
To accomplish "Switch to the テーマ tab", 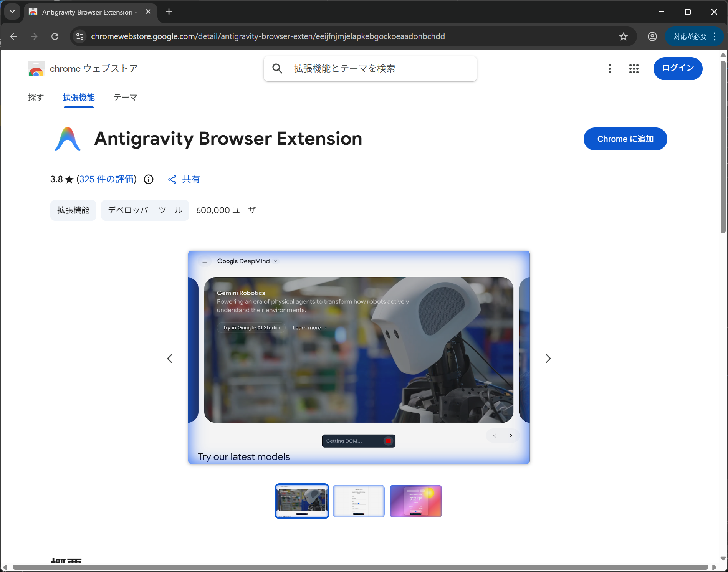I will [x=126, y=98].
